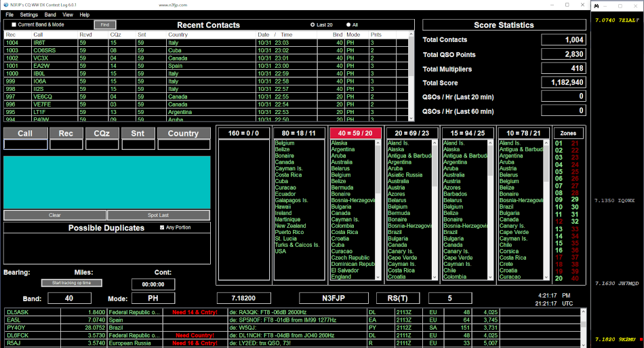Select the 10 = 78 / 21 band header

click(523, 133)
